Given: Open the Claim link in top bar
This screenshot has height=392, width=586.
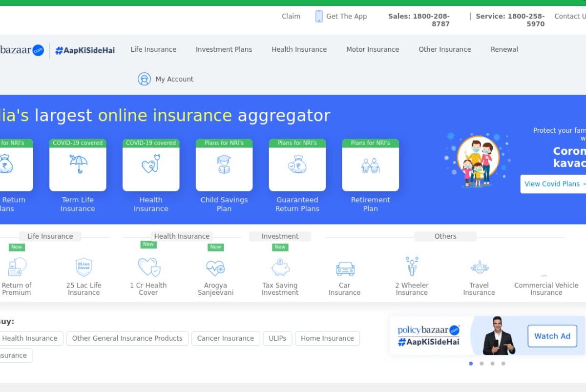Looking at the screenshot, I should (x=291, y=16).
